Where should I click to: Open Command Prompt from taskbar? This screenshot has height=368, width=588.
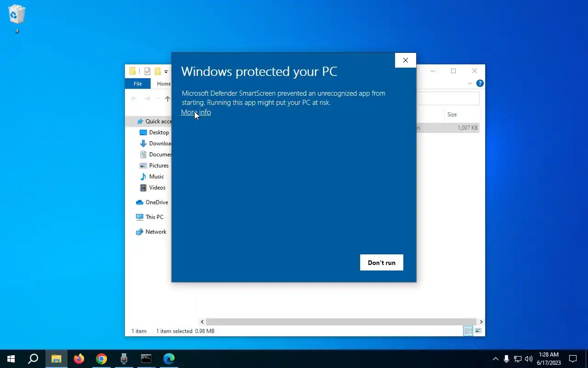point(146,359)
